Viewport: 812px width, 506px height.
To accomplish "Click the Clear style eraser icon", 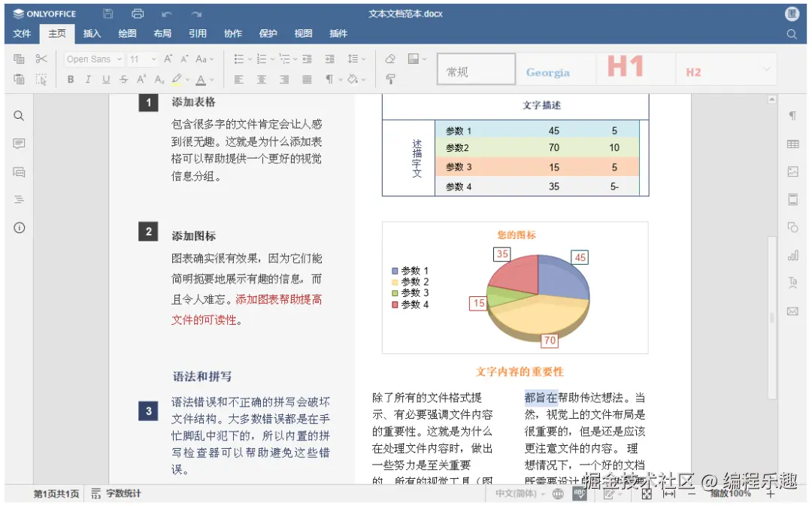I will (390, 59).
